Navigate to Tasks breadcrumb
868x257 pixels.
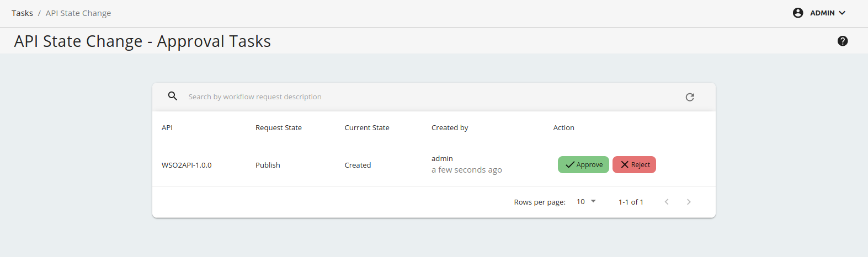click(x=22, y=13)
